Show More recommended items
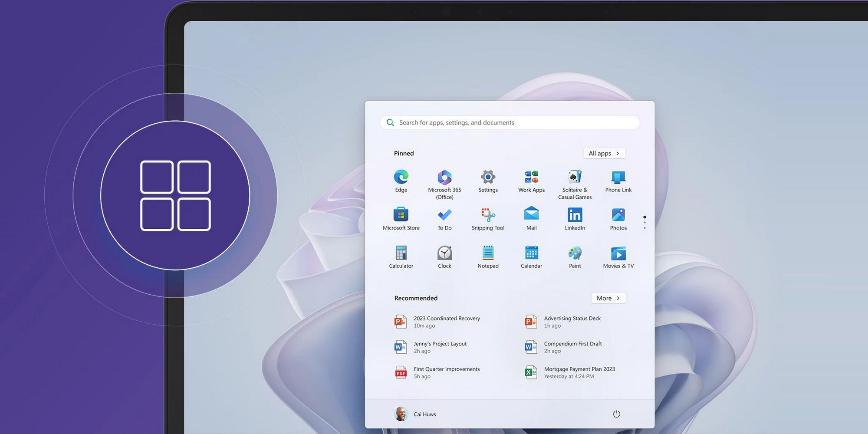Screen dimensions: 868x434 point(608,298)
